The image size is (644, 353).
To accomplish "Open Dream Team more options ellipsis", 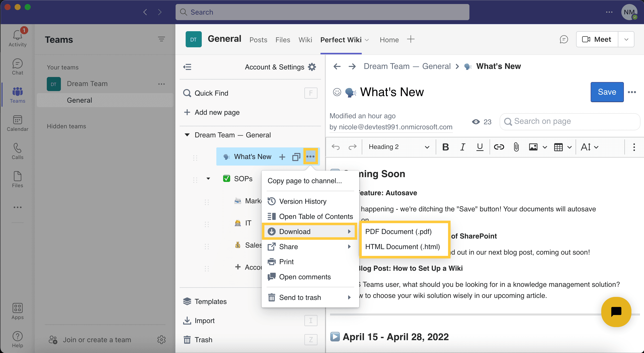I will click(x=162, y=84).
